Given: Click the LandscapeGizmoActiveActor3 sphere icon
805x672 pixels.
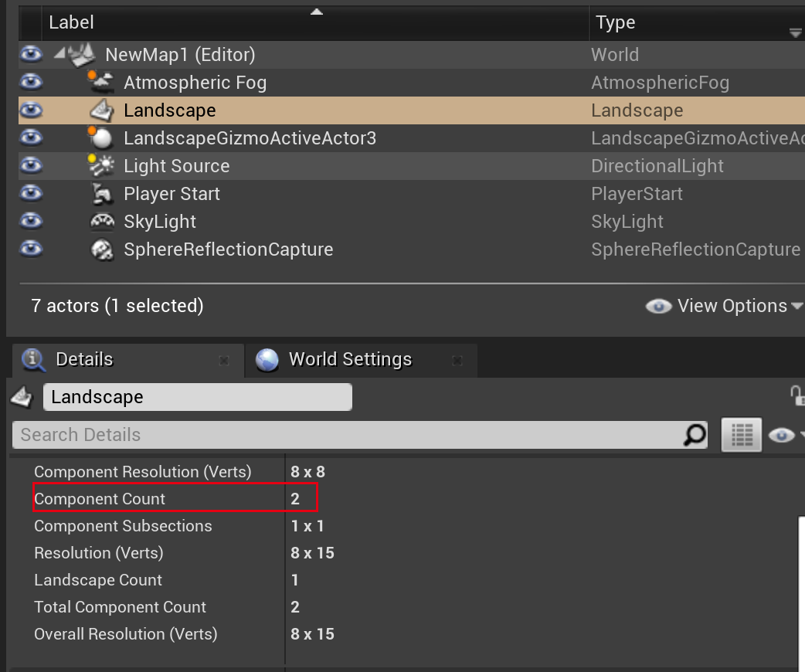Looking at the screenshot, I should pyautogui.click(x=100, y=137).
